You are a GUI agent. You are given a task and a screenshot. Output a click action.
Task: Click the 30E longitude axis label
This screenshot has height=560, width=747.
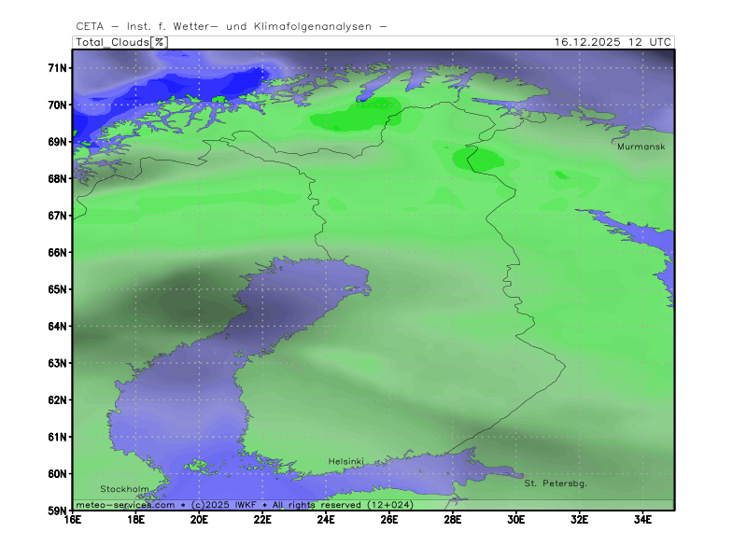coord(515,520)
